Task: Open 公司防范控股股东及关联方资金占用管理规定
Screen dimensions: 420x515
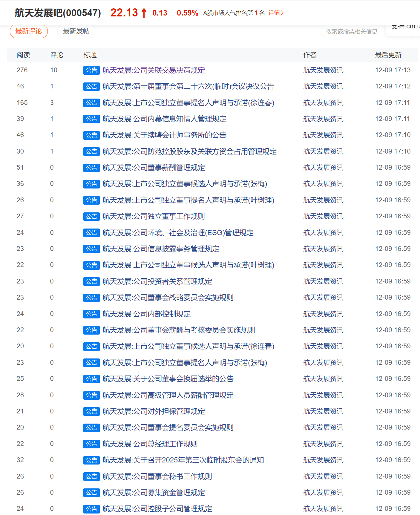Action: coord(189,151)
